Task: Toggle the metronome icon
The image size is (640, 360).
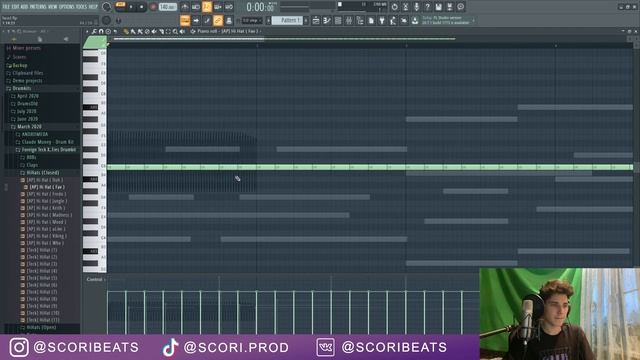Action: pyautogui.click(x=184, y=7)
